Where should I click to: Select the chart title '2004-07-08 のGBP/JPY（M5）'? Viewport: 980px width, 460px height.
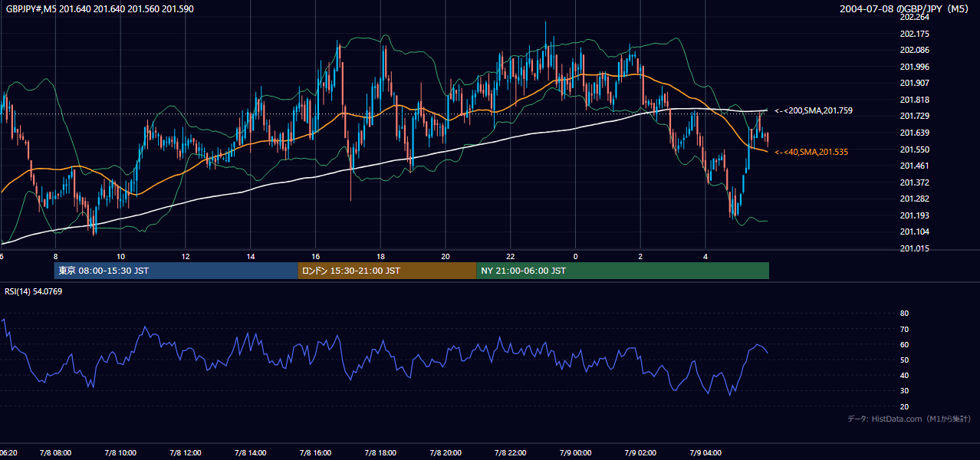[x=905, y=9]
